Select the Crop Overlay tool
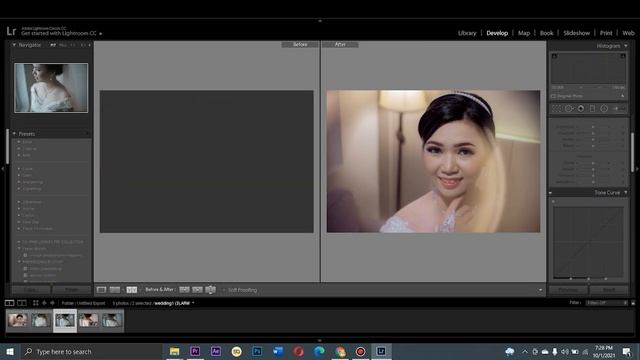 556,109
